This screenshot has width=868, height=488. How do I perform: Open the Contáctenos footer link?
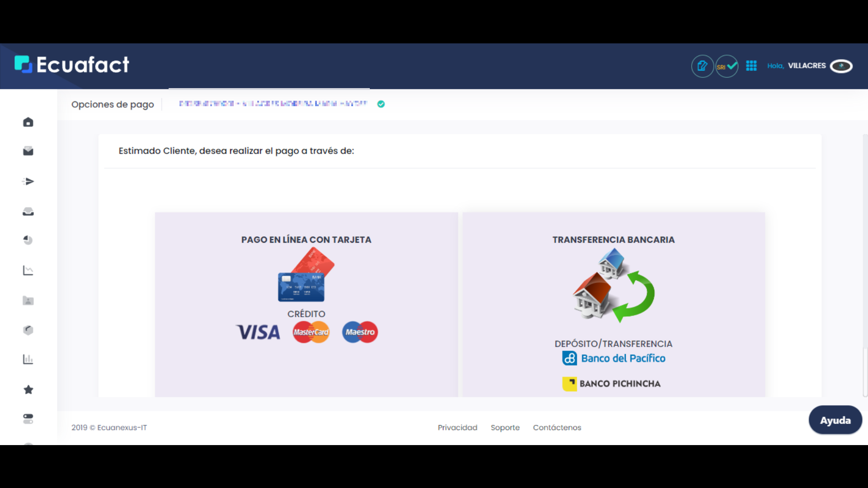click(x=557, y=427)
